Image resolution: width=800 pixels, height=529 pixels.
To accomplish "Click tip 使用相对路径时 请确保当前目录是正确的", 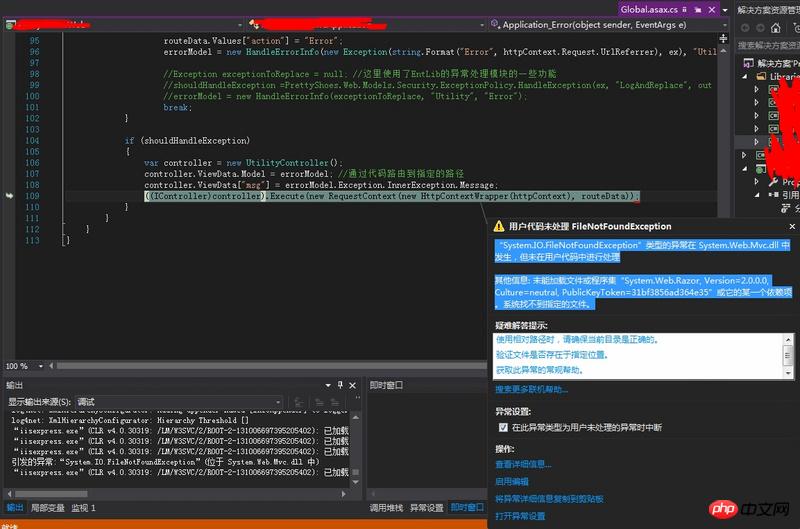I will (x=577, y=340).
